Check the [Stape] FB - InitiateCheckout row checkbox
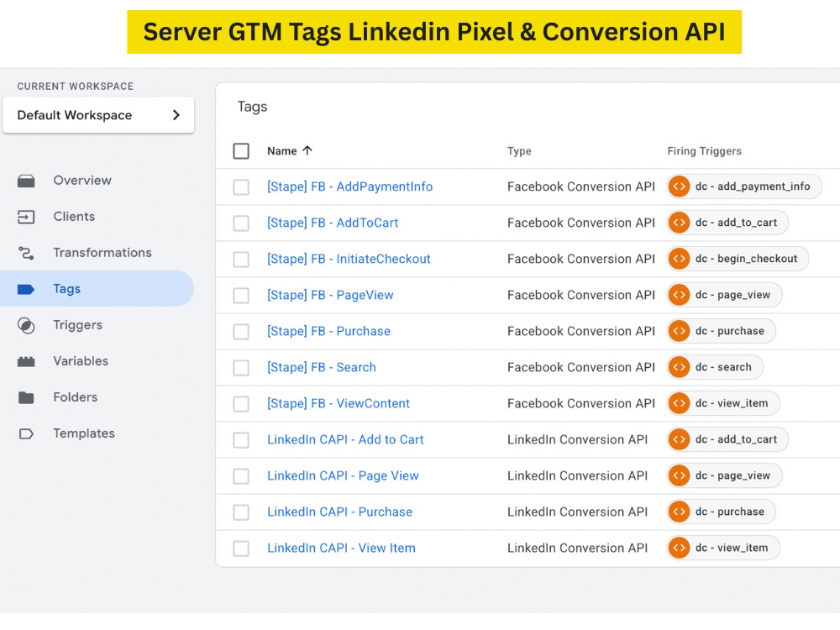Viewport: 840px width, 630px height. [241, 260]
